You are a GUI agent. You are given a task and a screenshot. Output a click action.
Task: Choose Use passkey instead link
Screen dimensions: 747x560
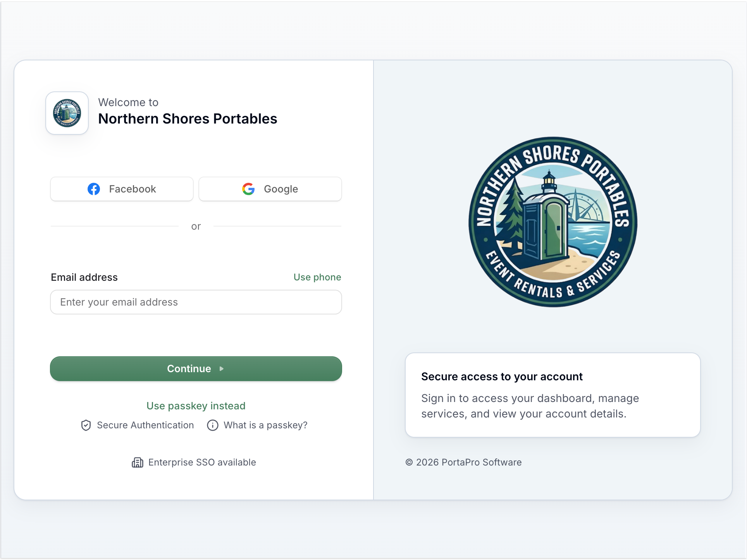point(196,406)
